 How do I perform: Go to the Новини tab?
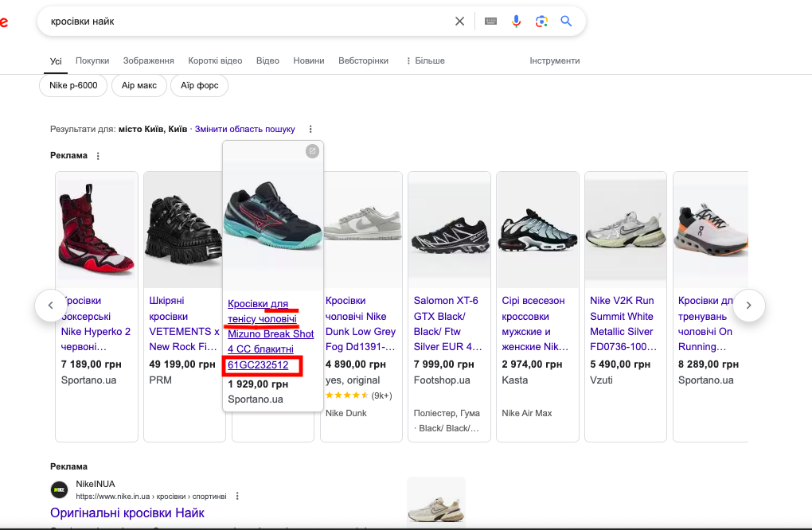309,60
